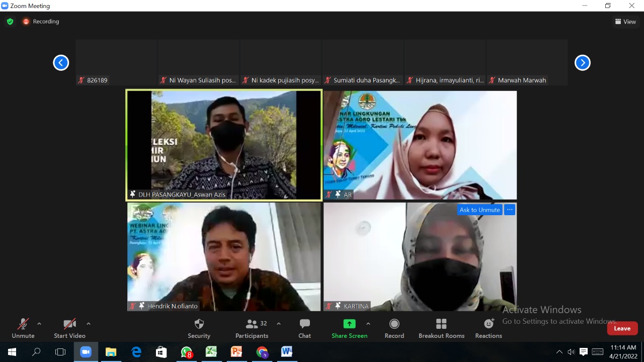Viewport: 644px width, 362px height.
Task: Open the Chat panel
Action: tap(304, 328)
